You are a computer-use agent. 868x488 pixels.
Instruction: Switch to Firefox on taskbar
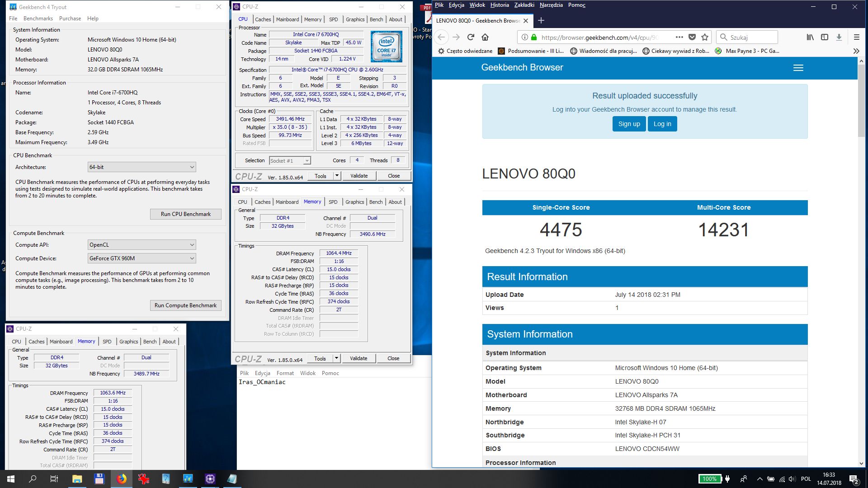[122, 479]
